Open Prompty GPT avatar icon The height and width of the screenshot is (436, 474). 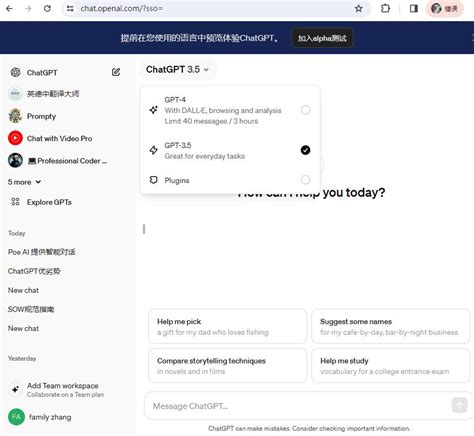(15, 116)
